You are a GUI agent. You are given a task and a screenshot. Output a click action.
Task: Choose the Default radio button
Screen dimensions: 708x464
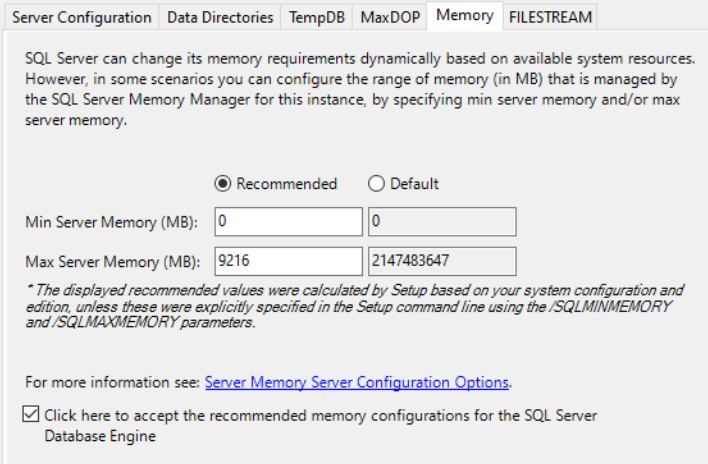click(x=376, y=184)
